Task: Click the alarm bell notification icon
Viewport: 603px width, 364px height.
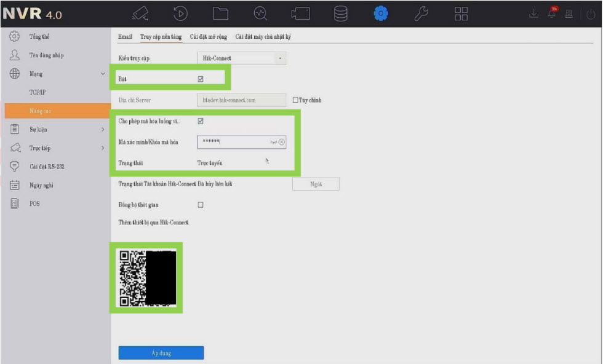Action: coord(551,14)
